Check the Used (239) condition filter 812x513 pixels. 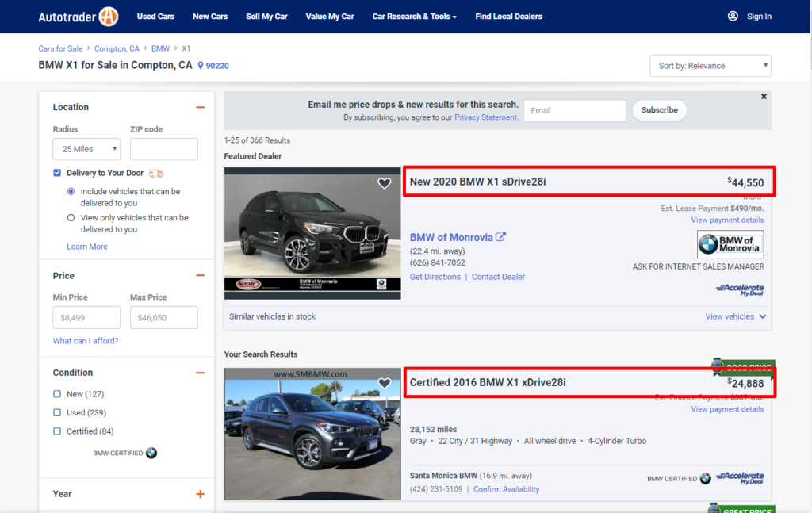pos(57,412)
